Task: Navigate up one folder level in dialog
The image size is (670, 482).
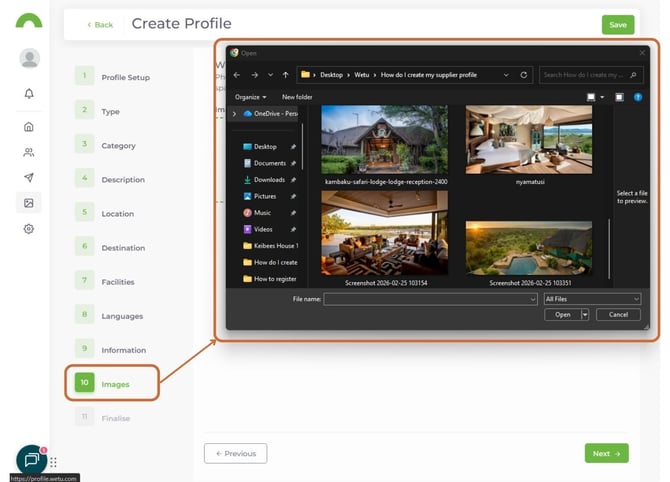Action: pos(285,75)
